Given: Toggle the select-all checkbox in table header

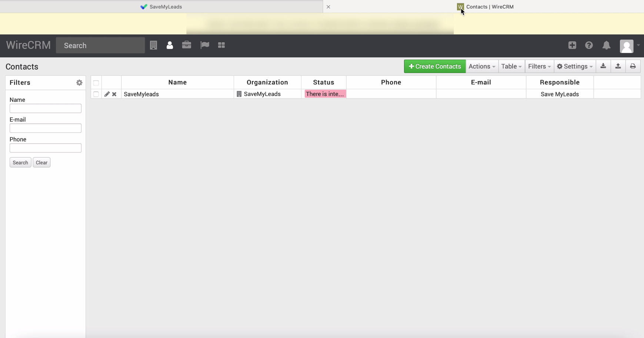Looking at the screenshot, I should (96, 83).
